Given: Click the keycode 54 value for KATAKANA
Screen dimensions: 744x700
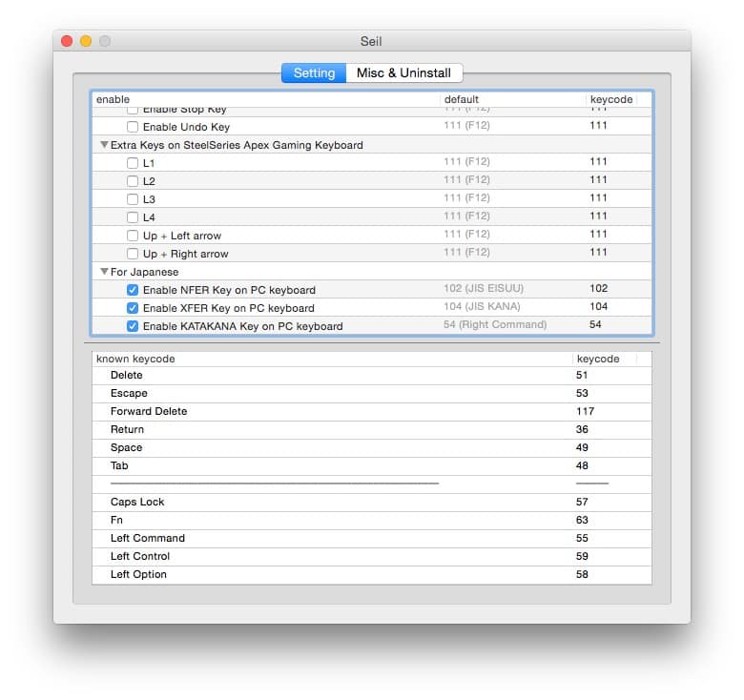Looking at the screenshot, I should [596, 325].
